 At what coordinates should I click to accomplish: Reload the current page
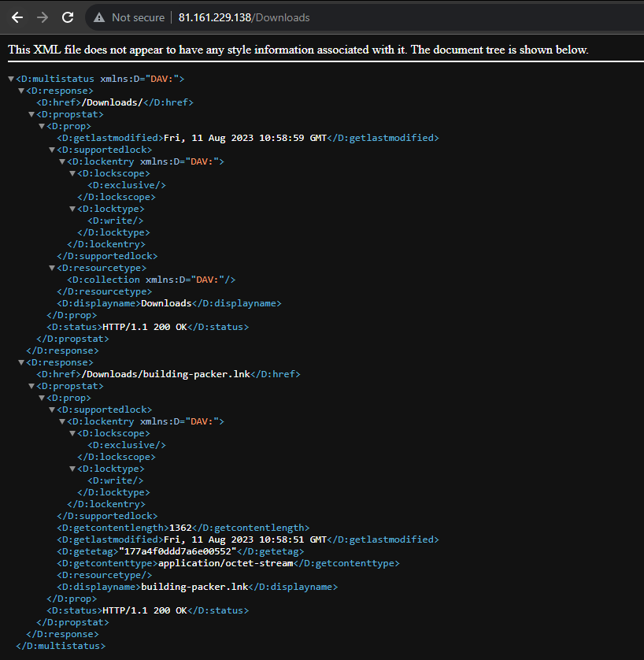(x=68, y=17)
